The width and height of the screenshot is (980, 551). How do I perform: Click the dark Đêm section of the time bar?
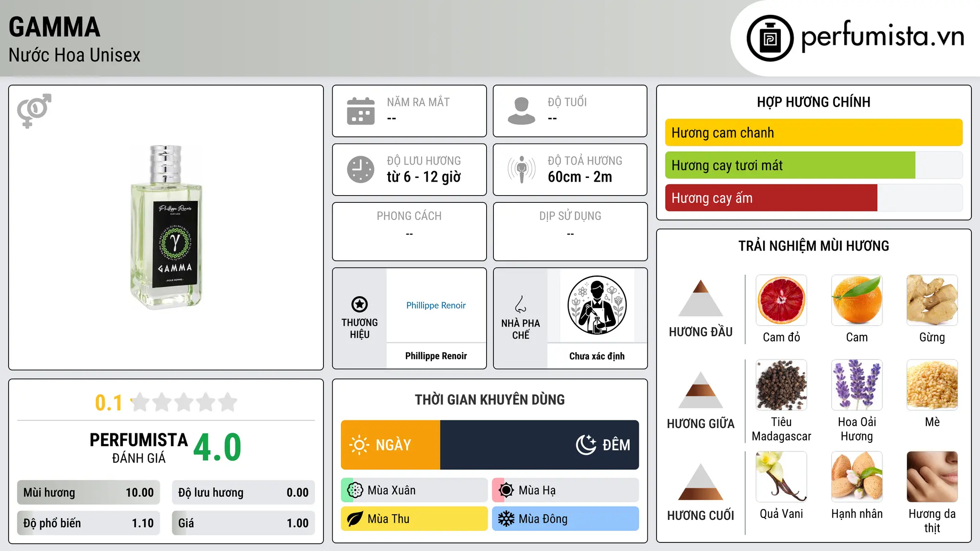(540, 445)
